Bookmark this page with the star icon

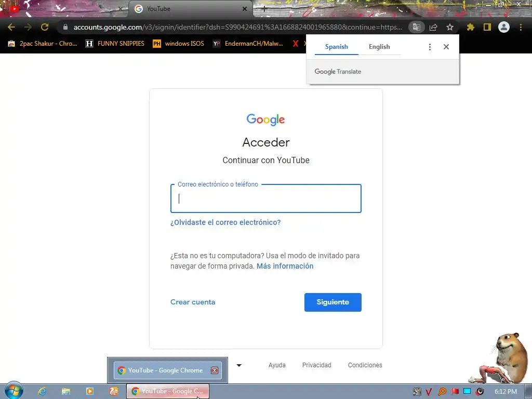450,27
